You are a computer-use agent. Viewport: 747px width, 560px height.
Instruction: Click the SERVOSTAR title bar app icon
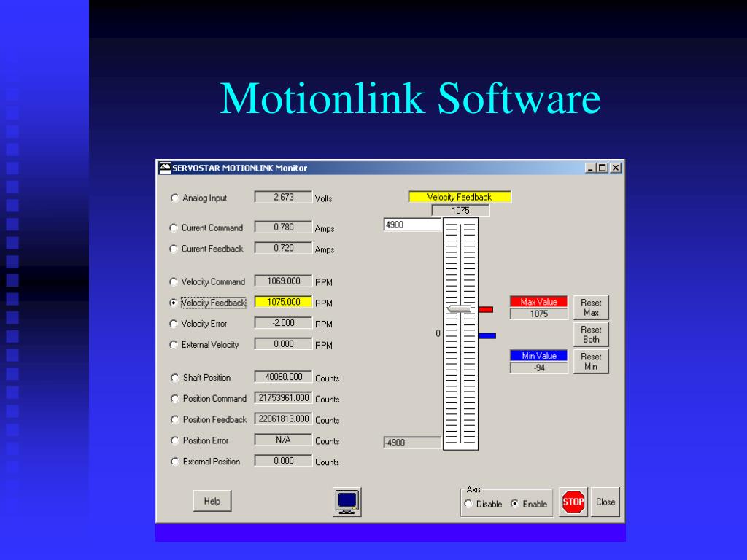coord(165,168)
